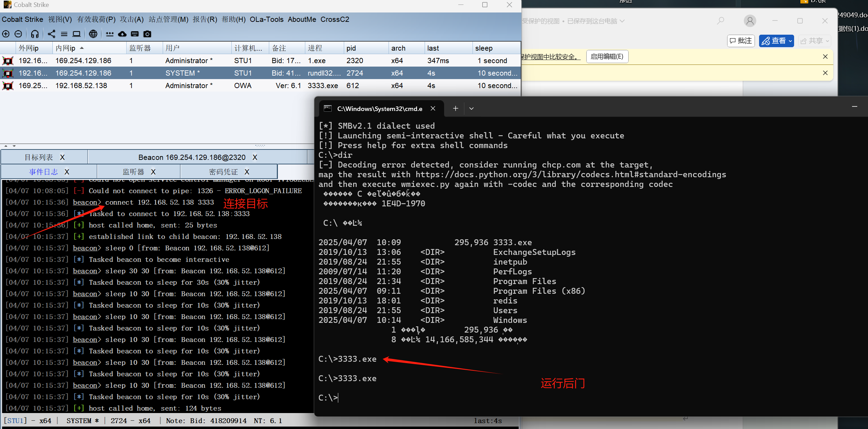Click the 批注 comments button
Viewport: 868px width, 429px height.
pyautogui.click(x=741, y=41)
